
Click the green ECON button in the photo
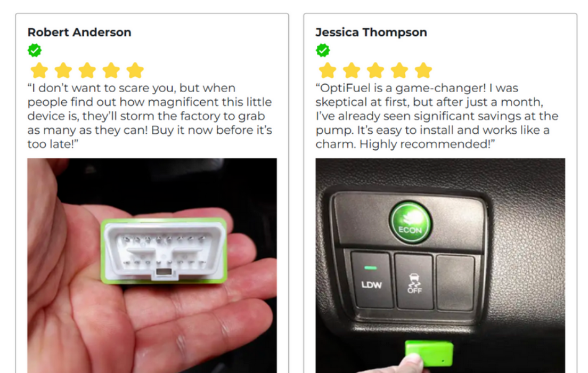pyautogui.click(x=410, y=223)
